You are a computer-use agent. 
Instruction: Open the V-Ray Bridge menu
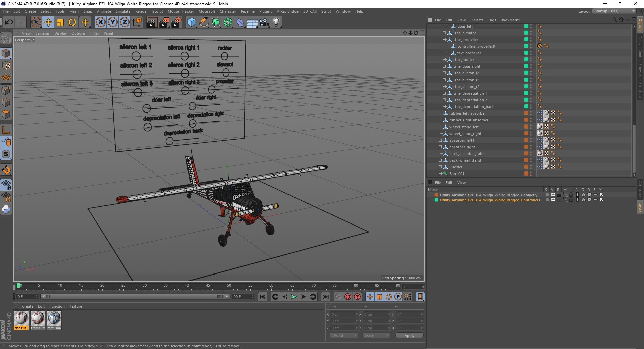(x=287, y=11)
